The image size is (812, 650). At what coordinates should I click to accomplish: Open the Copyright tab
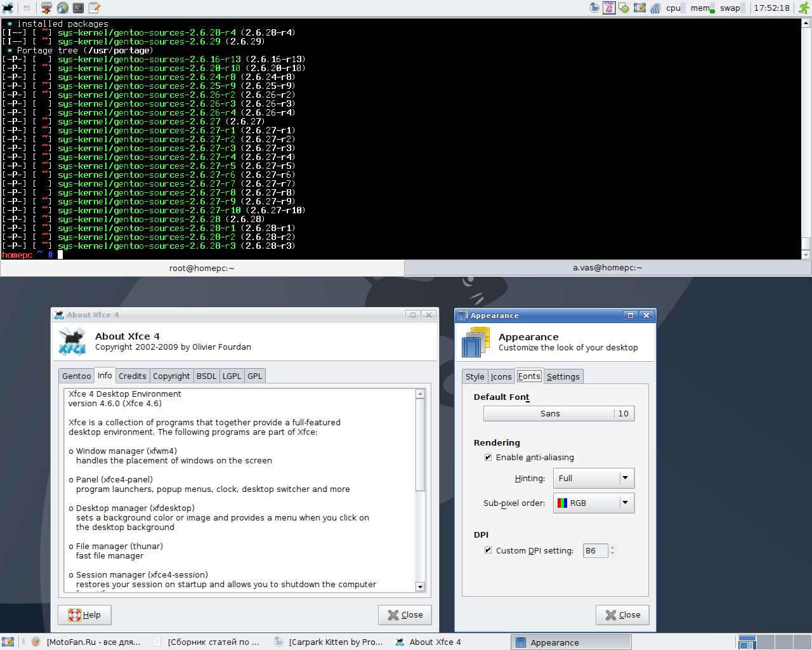tap(171, 376)
